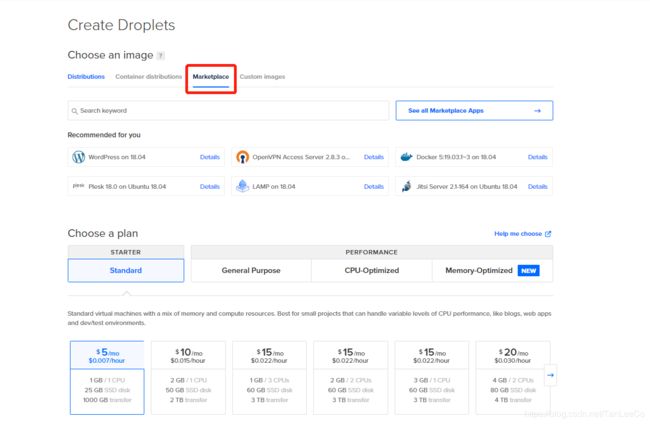Select Jitsi Server on Ubuntu 18.04 image

[x=474, y=187]
